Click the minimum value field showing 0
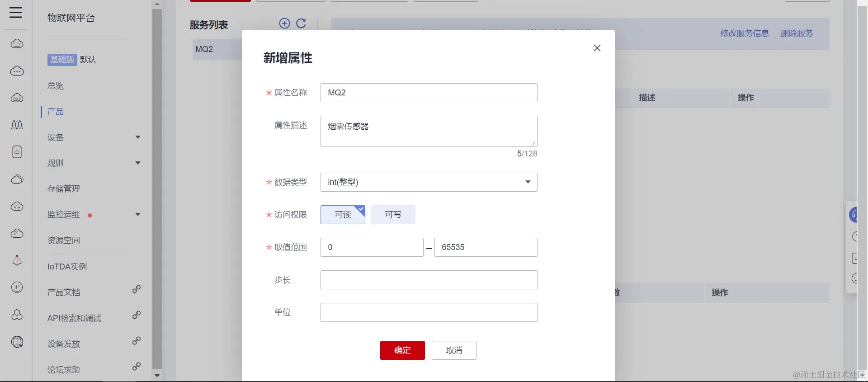This screenshot has width=868, height=382. (372, 247)
